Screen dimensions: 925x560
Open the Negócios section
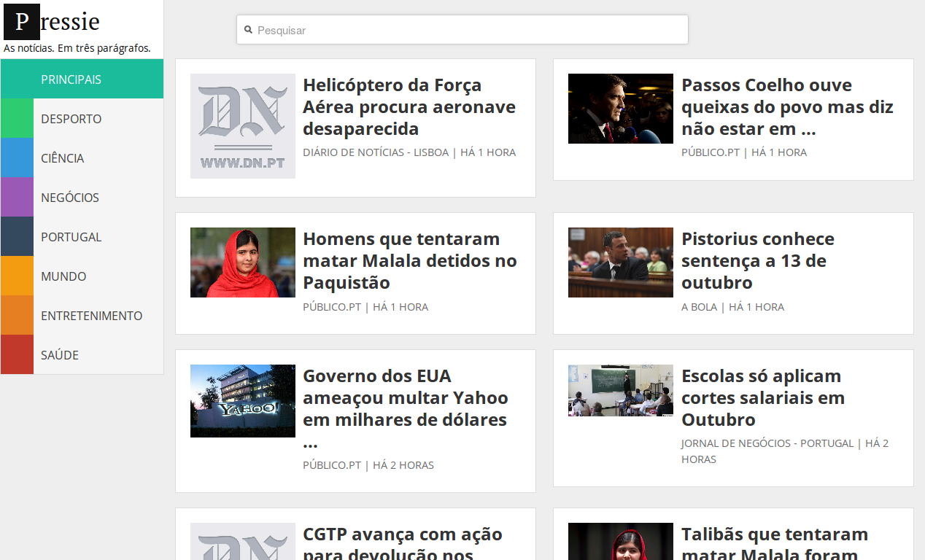click(69, 198)
